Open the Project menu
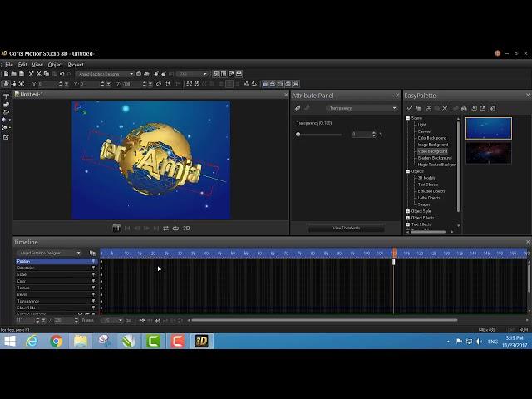This screenshot has height=399, width=532. tap(76, 65)
